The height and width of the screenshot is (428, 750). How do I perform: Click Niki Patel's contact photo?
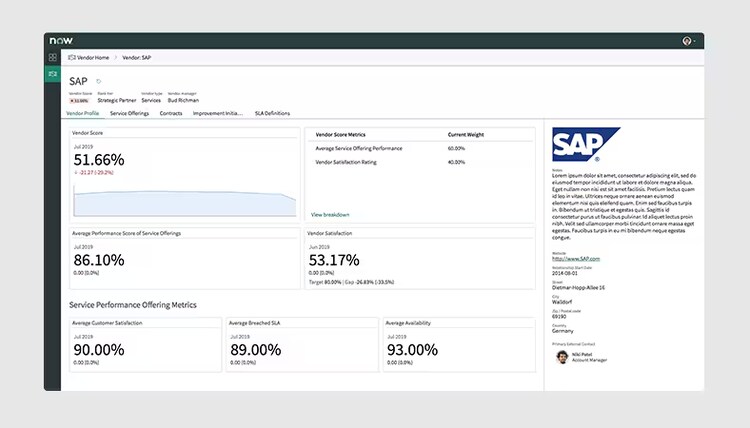click(x=562, y=357)
